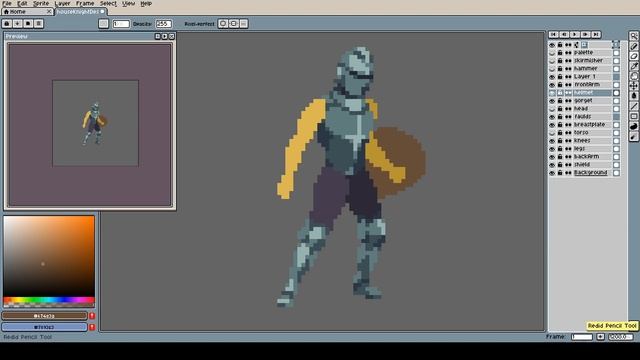The width and height of the screenshot is (640, 360).
Task: Select the legs layer in timeline
Action: [x=592, y=149]
